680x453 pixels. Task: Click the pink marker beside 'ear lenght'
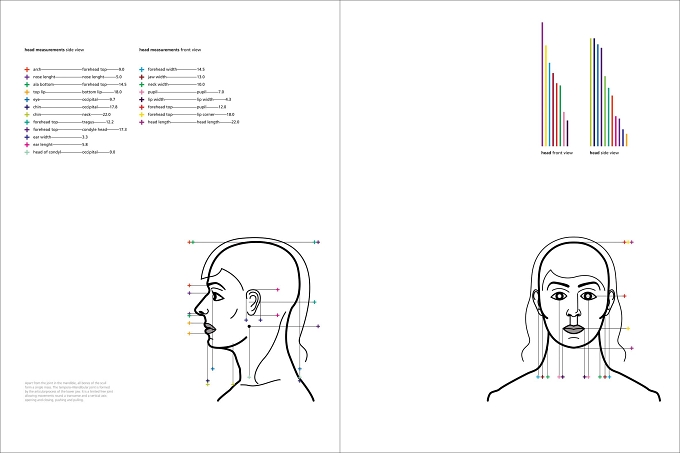tap(27, 145)
